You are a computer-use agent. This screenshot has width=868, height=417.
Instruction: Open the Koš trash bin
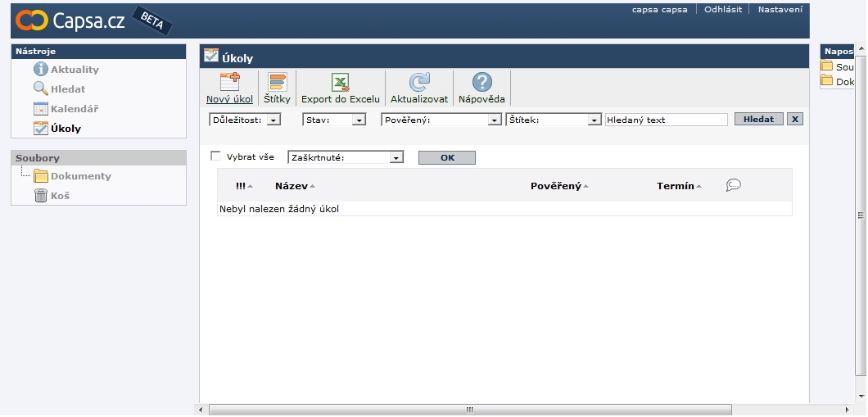(x=41, y=196)
